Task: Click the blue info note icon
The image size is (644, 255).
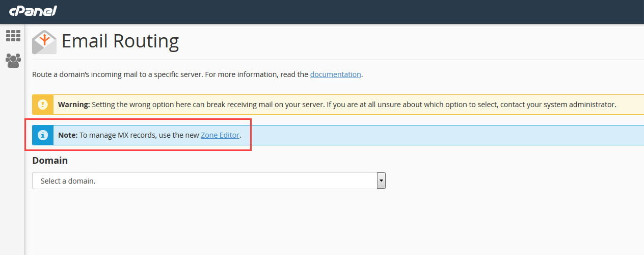Action: tap(43, 135)
